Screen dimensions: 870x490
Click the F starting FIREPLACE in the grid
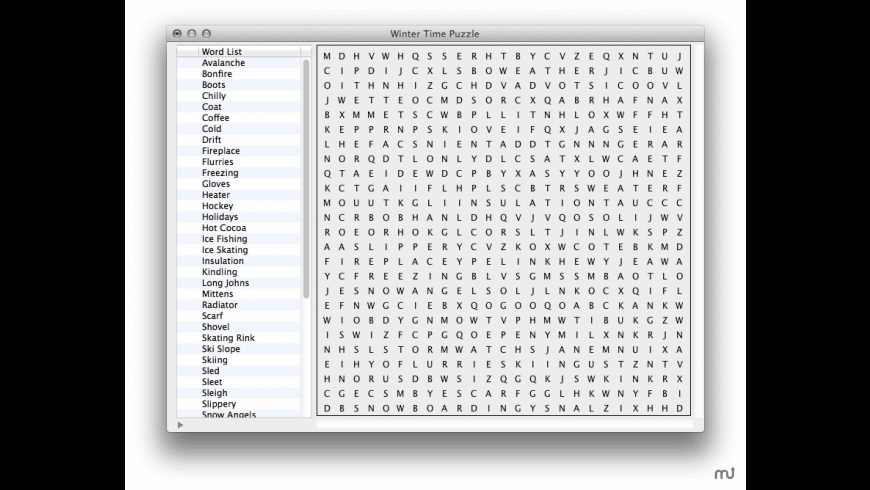click(x=327, y=261)
